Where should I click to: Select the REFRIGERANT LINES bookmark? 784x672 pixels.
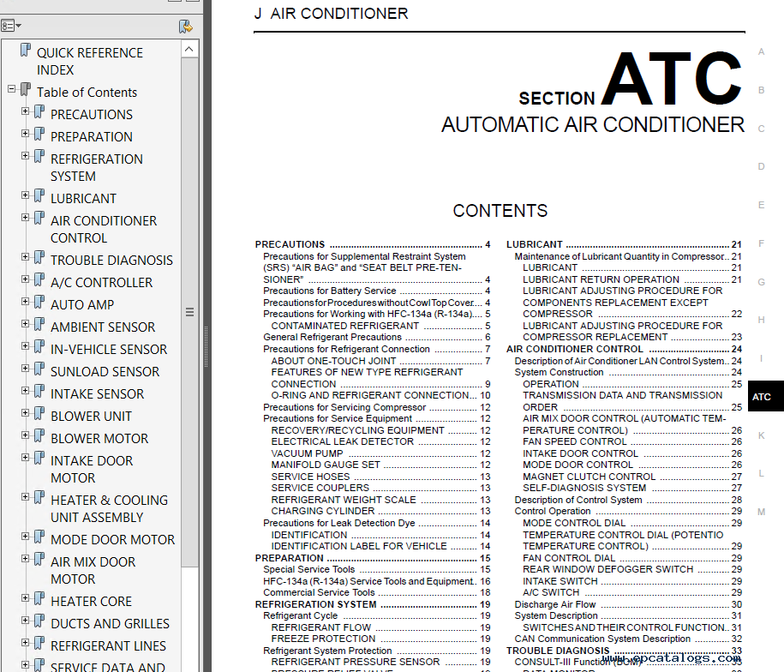(108, 646)
